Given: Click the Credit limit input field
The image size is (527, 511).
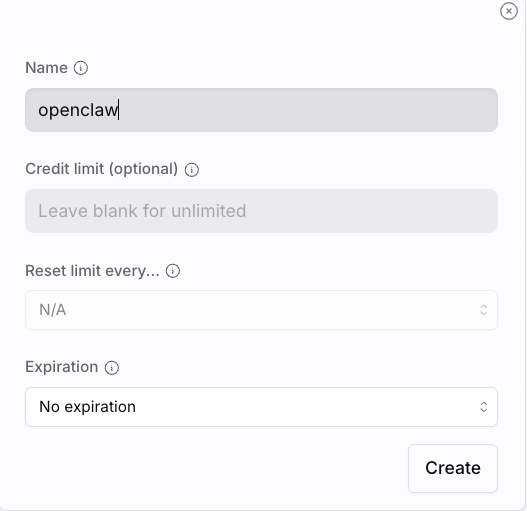Looking at the screenshot, I should coord(261,211).
